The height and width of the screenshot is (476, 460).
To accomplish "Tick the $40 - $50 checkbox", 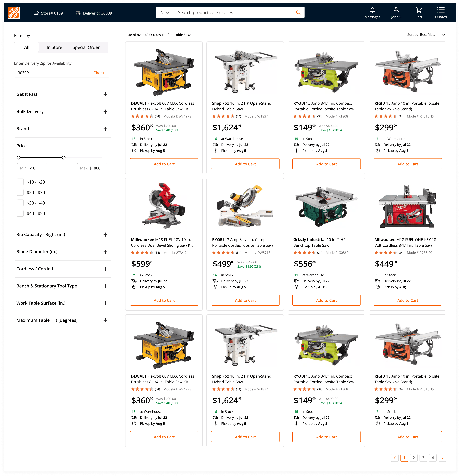I will click(20, 213).
